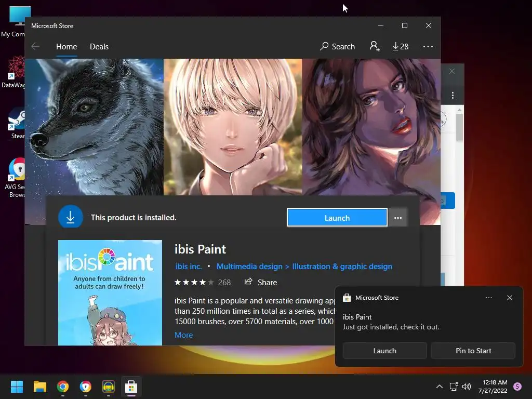Go back with the Store back arrow
This screenshot has width=532, height=399.
(x=35, y=46)
